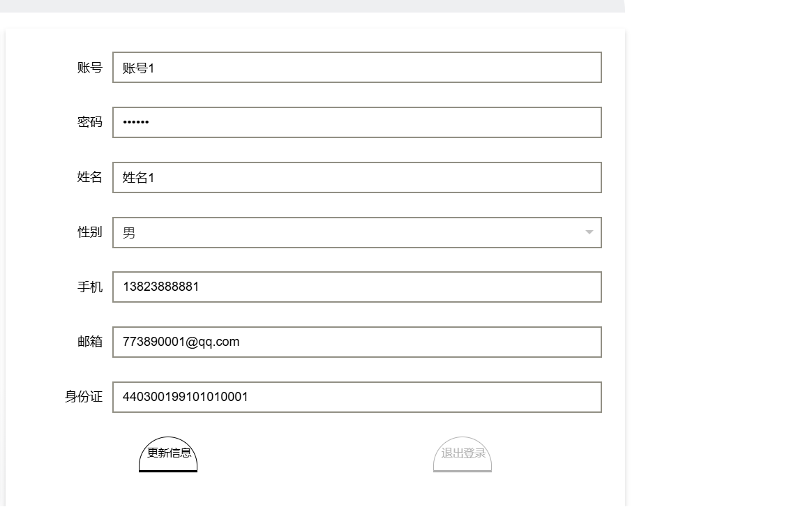Focus the 账号 input field
Screen dimensions: 812x507
[x=356, y=68]
